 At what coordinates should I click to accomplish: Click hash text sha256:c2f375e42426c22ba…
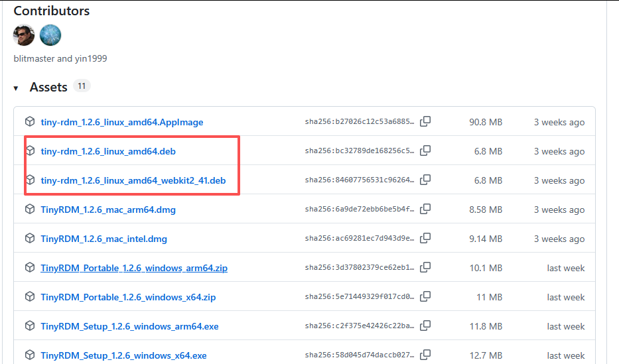[x=360, y=326]
